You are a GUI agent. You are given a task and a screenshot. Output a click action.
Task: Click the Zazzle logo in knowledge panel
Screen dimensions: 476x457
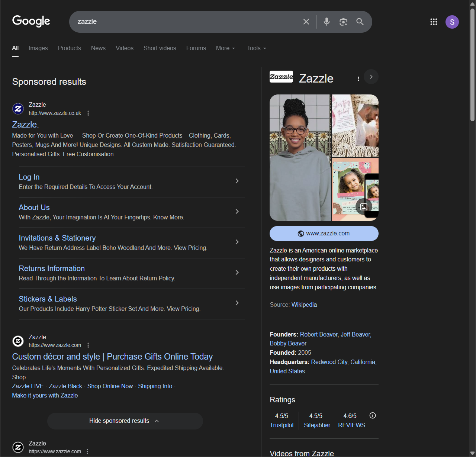click(281, 77)
